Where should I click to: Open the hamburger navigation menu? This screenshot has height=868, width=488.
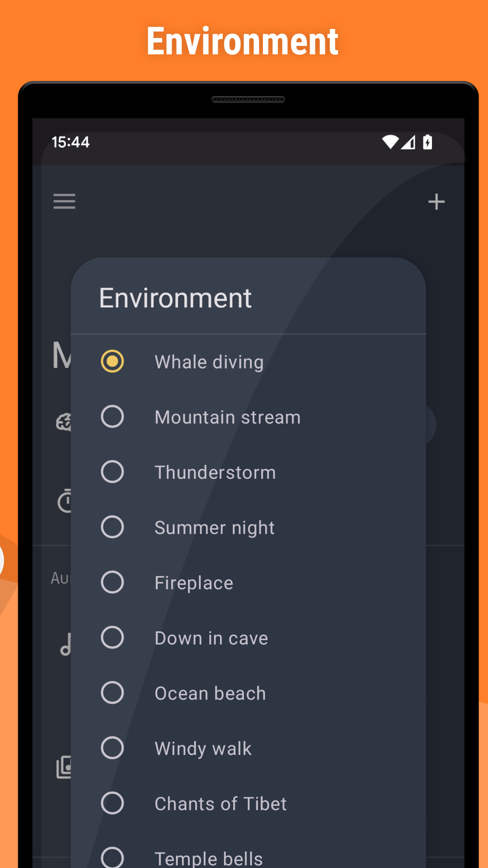coord(64,201)
